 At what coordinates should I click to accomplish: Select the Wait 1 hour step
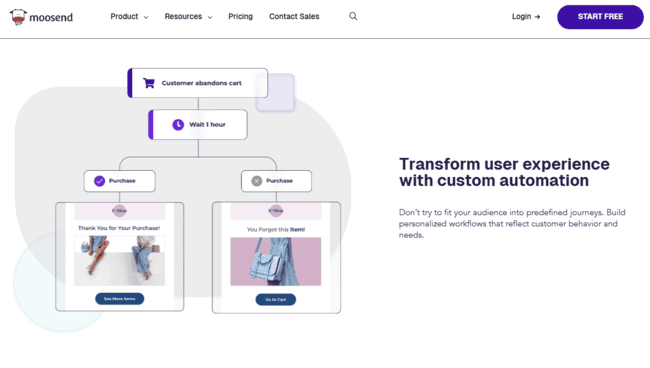pos(198,124)
